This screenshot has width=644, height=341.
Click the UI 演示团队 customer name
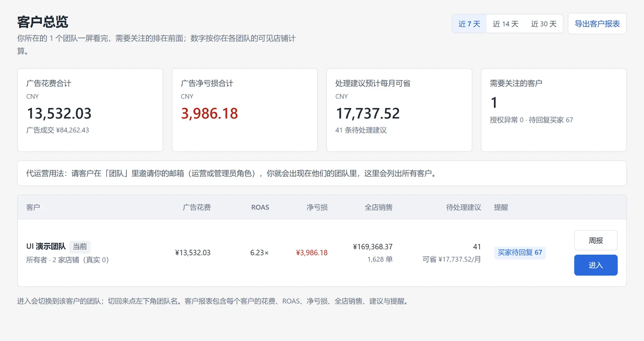click(46, 247)
